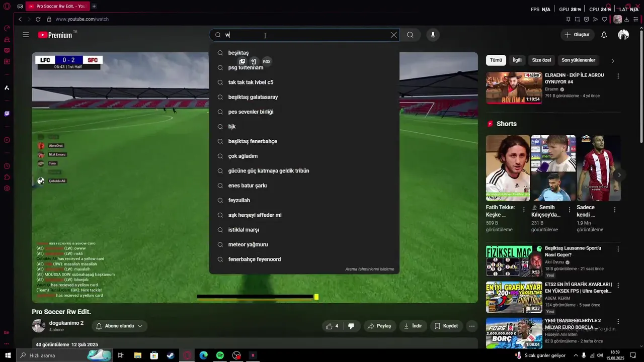The image size is (644, 362).
Task: Open Opera GX sidebar settings gear
Action: coord(7,188)
